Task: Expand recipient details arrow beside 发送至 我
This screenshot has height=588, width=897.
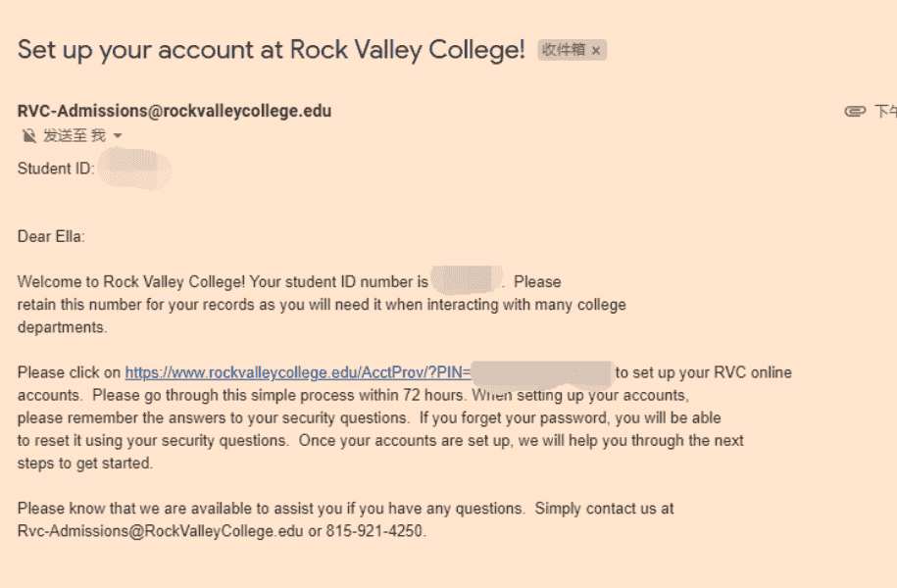Action: [118, 136]
